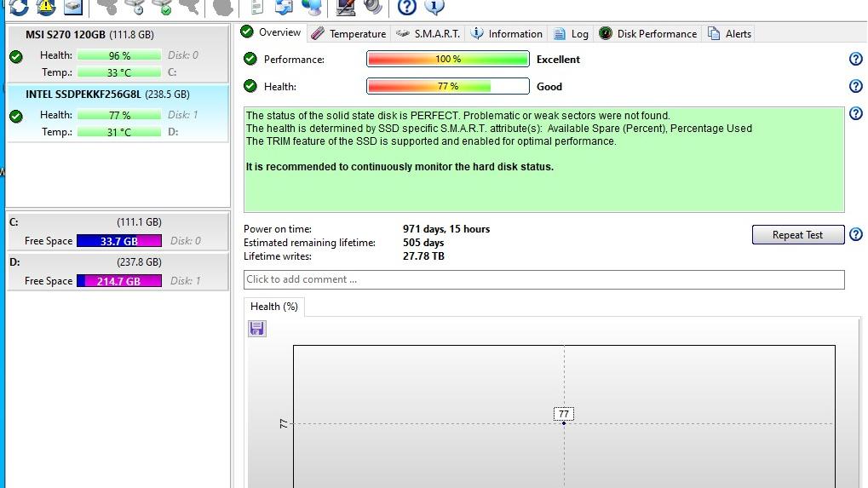Click the disk with green checkmark toolbar icon
This screenshot has width=868, height=488.
[162, 7]
